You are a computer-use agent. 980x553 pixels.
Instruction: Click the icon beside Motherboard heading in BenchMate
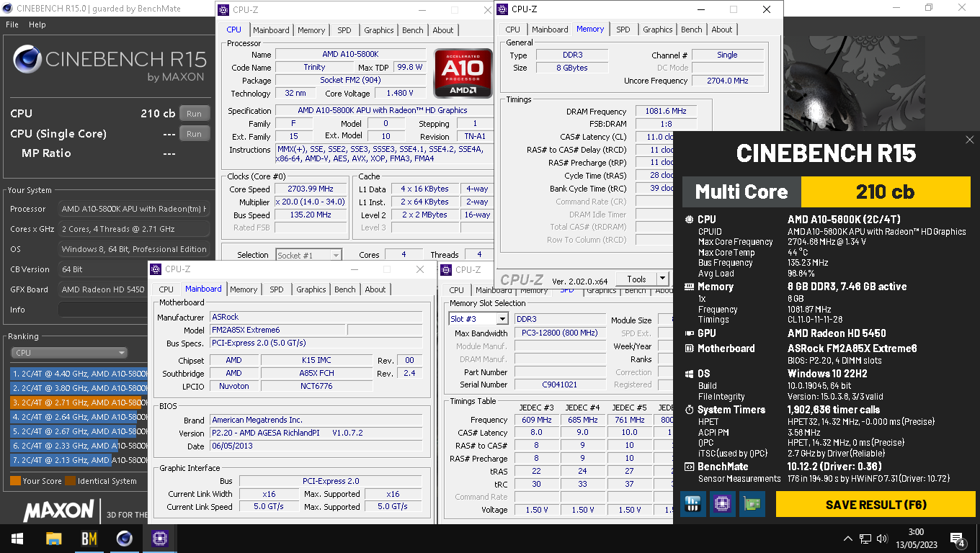688,349
